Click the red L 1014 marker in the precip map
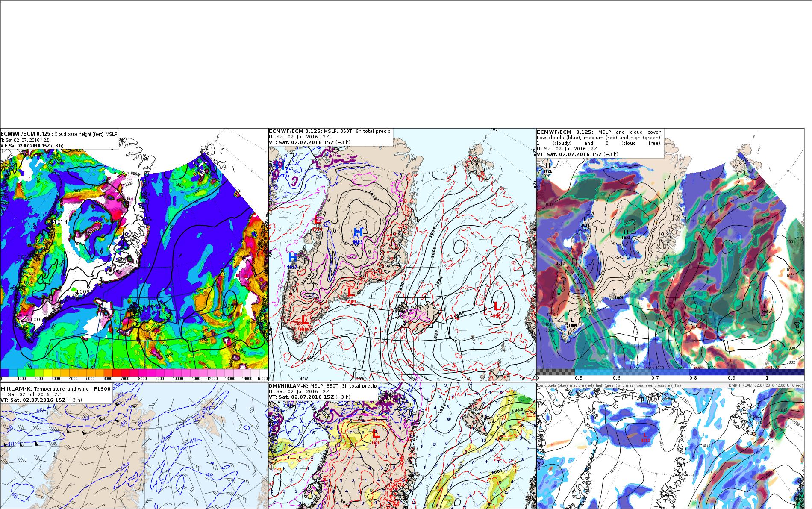The height and width of the screenshot is (509, 812). (x=317, y=223)
